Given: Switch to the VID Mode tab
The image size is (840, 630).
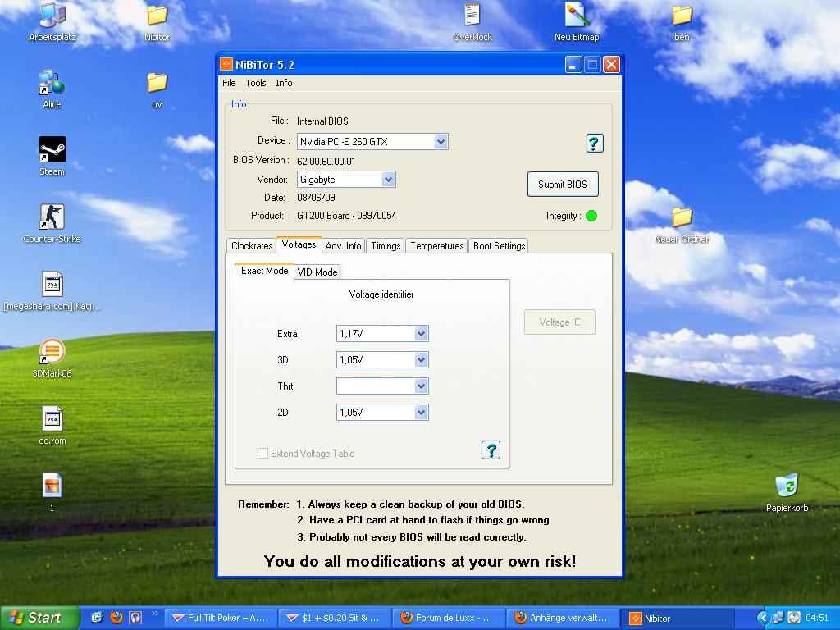Looking at the screenshot, I should coord(317,272).
